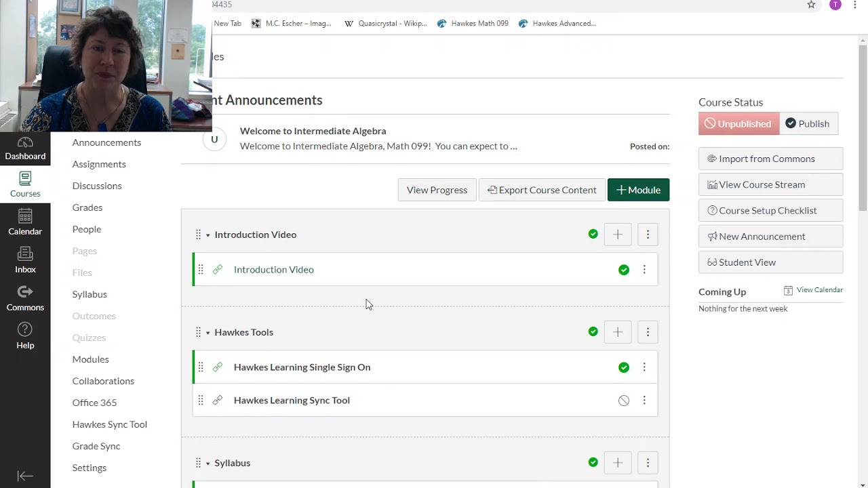Add item to Hawkes Tools module
This screenshot has width=868, height=488.
pyautogui.click(x=618, y=332)
